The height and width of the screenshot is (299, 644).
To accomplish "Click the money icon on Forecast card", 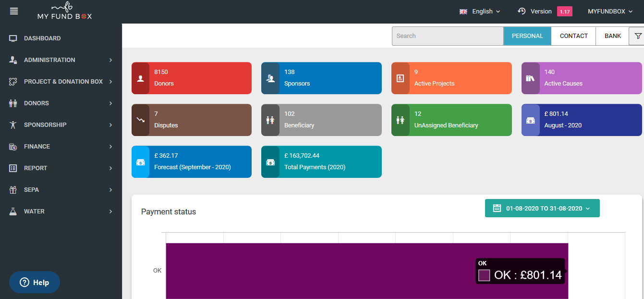I will pyautogui.click(x=140, y=162).
